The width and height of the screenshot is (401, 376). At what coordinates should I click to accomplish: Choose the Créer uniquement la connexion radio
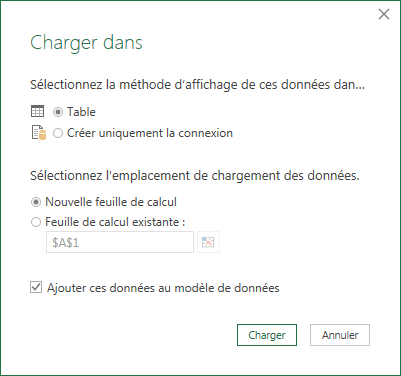tap(58, 133)
